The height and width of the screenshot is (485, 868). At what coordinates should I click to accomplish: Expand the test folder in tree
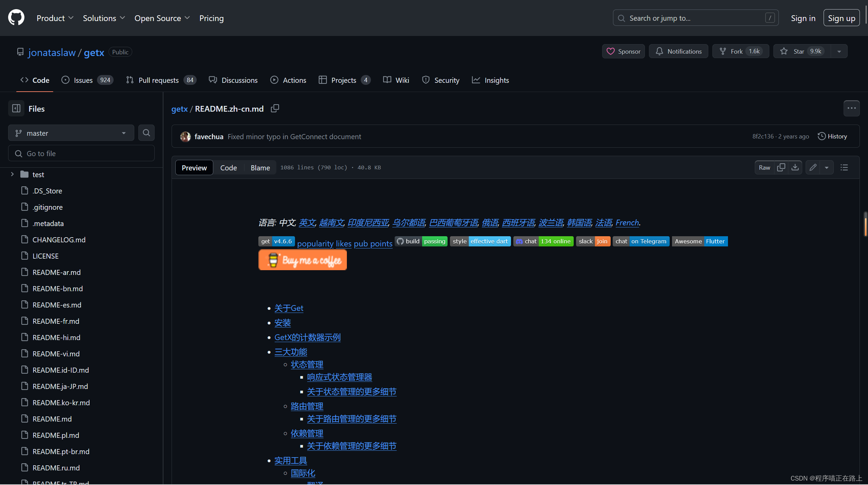point(12,174)
